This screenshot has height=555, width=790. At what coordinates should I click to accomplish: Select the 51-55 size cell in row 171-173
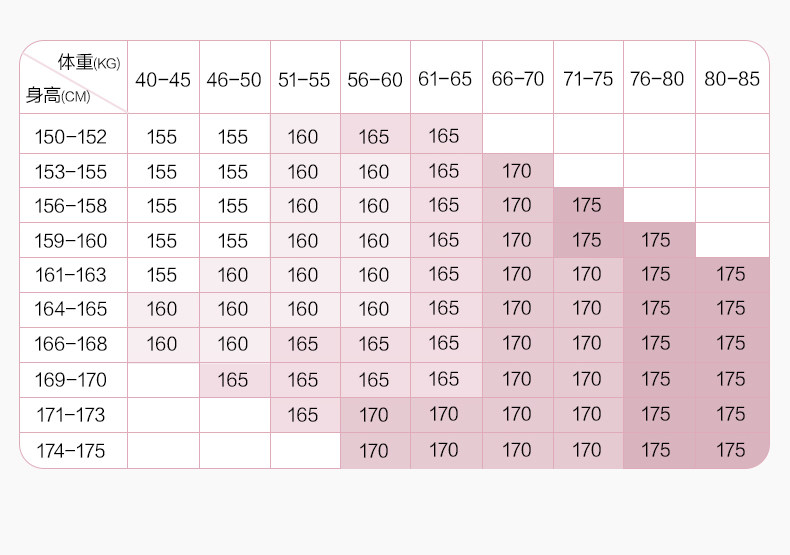click(303, 415)
